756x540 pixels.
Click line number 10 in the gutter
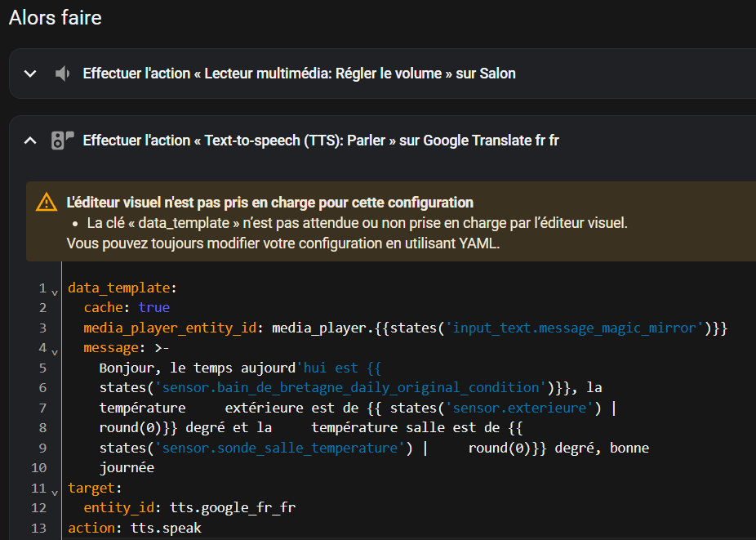[39, 467]
